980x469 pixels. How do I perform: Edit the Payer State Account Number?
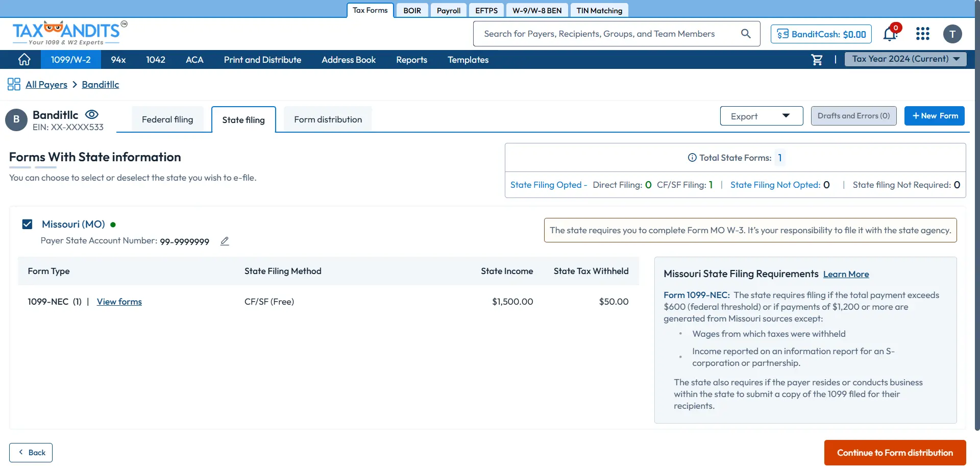pos(225,241)
